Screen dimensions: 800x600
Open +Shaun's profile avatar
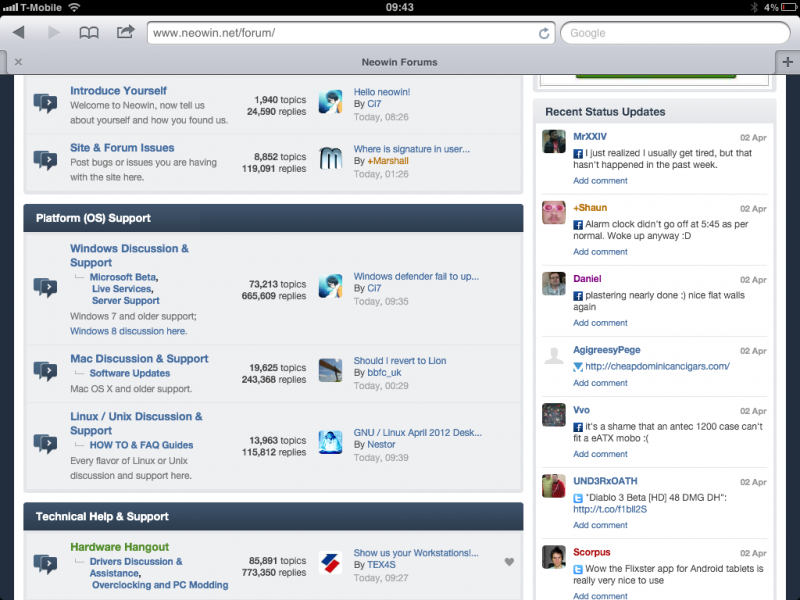(554, 212)
